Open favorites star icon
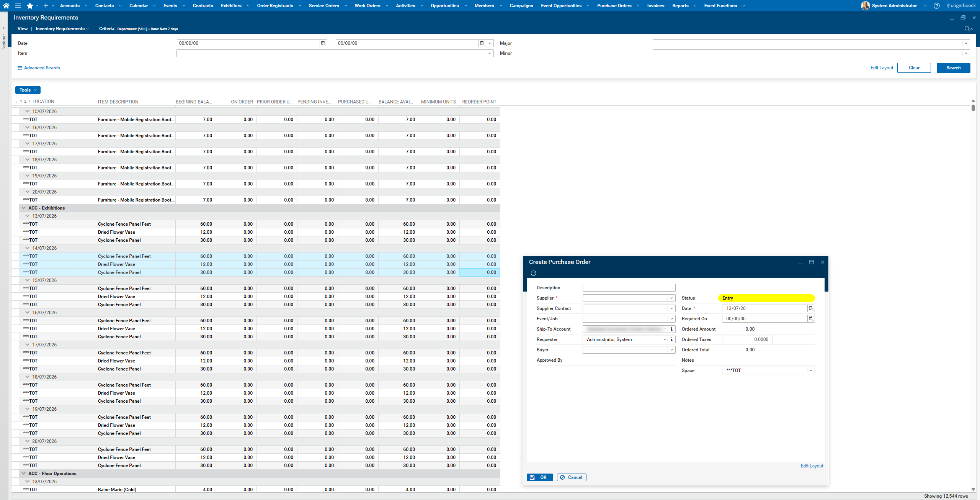 [x=30, y=6]
